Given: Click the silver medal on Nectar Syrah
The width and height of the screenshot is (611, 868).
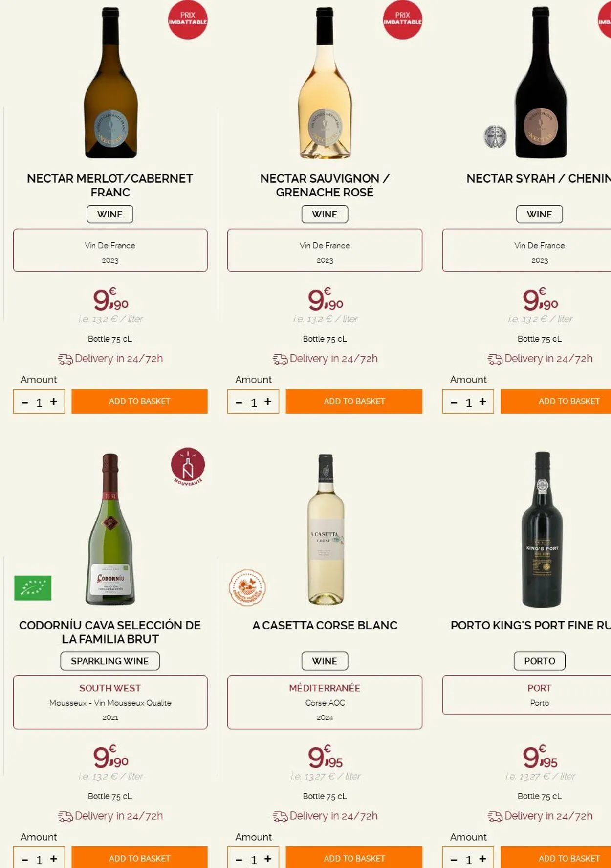Looking at the screenshot, I should point(495,136).
